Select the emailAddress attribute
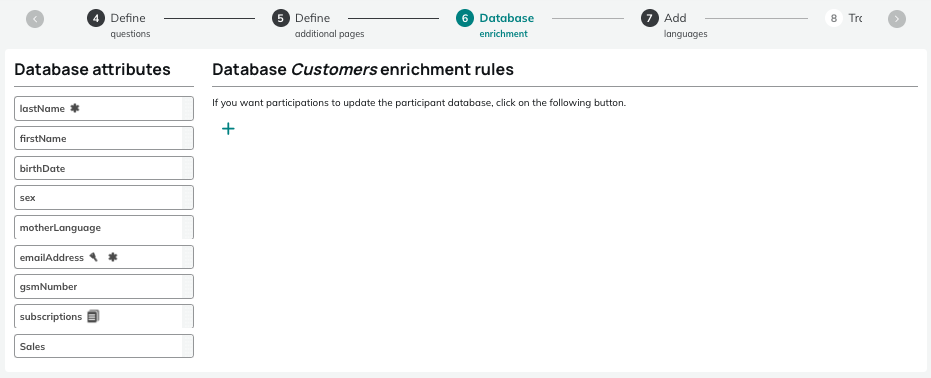Screen dimensions: 931x378 pos(104,257)
